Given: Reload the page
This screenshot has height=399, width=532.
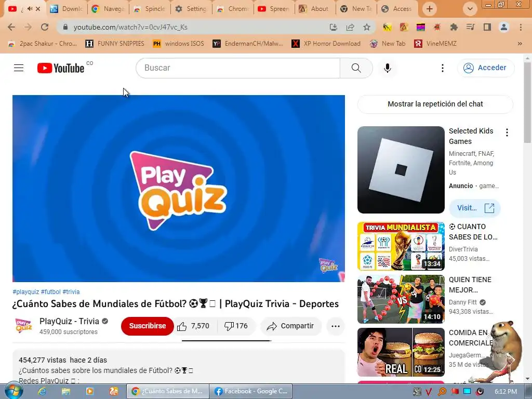Looking at the screenshot, I should coord(45,27).
